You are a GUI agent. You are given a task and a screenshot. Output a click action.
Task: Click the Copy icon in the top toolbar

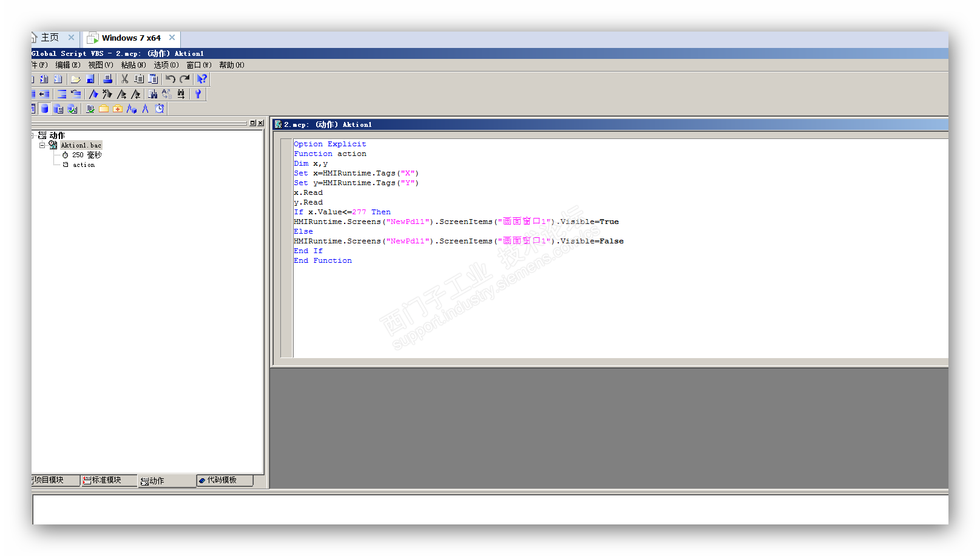click(139, 79)
